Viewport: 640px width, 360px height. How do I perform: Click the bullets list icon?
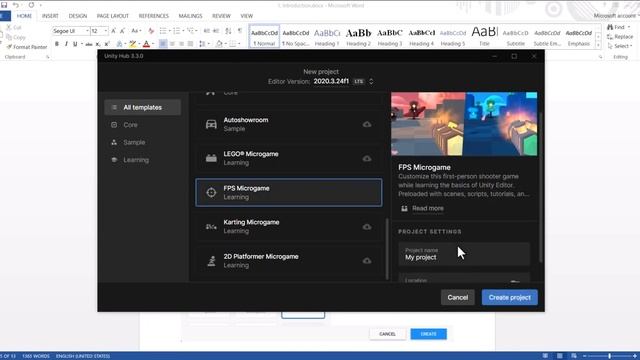point(163,31)
